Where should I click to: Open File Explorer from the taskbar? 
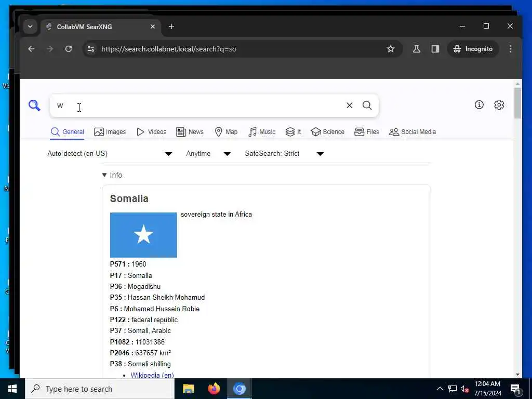coord(188,389)
